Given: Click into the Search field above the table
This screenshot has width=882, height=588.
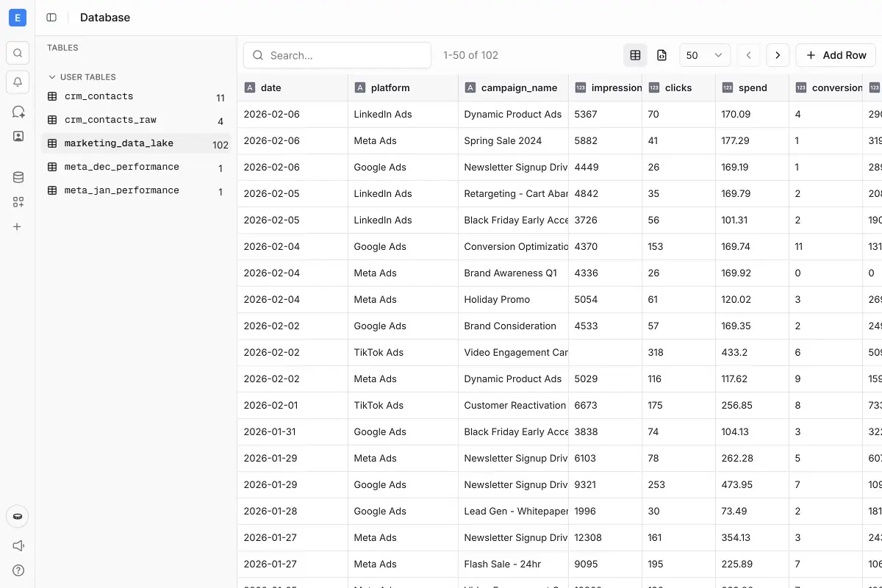Looking at the screenshot, I should [x=337, y=55].
